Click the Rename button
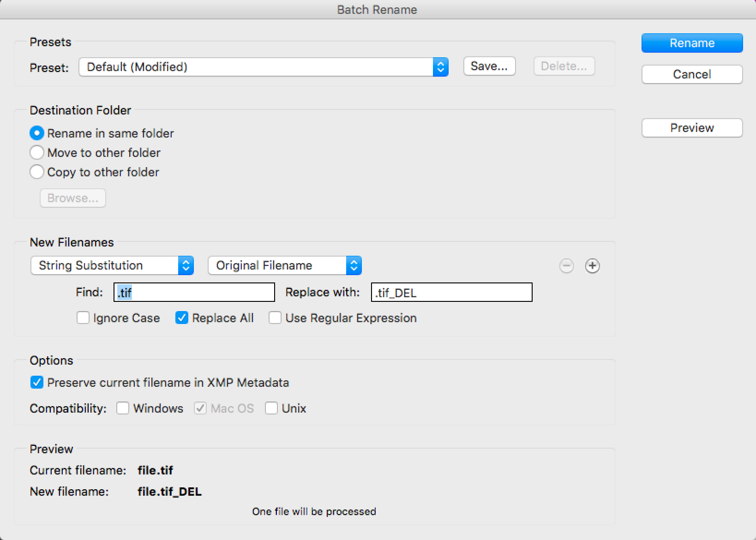 tap(691, 42)
